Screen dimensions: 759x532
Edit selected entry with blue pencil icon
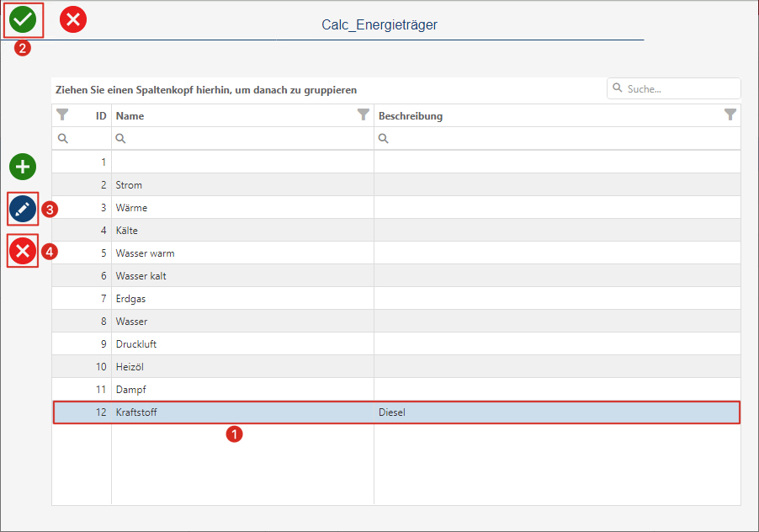point(23,209)
